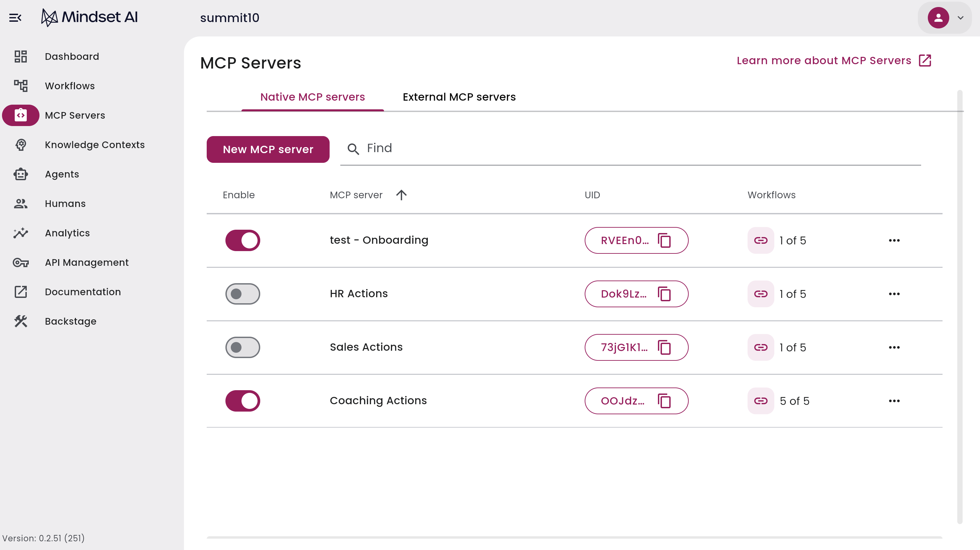The height and width of the screenshot is (550, 980).
Task: Switch to Native MCP servers tab
Action: pos(312,97)
